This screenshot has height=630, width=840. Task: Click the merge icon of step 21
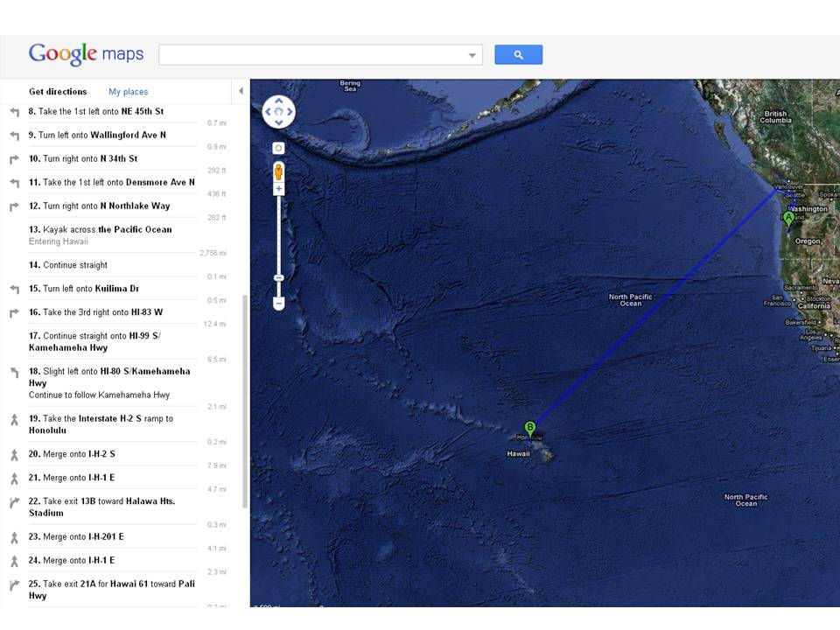pyautogui.click(x=15, y=479)
